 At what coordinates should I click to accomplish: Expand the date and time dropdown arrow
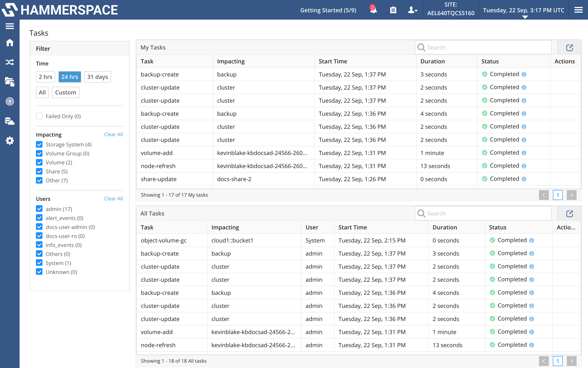point(525,17)
